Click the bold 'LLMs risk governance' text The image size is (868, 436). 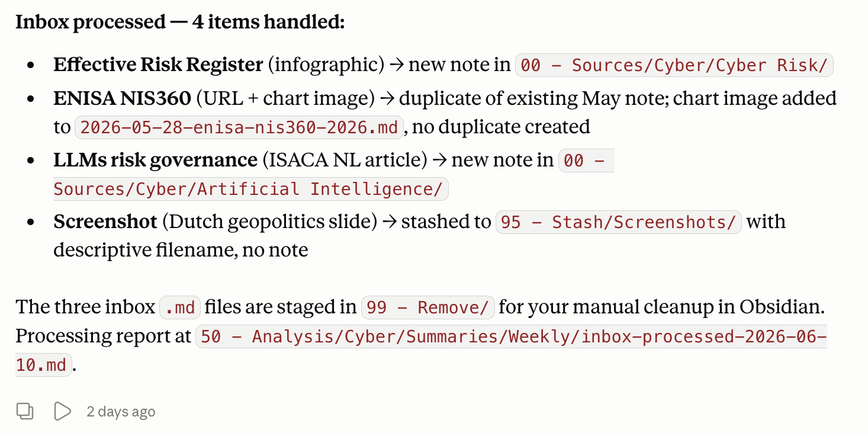(x=155, y=161)
